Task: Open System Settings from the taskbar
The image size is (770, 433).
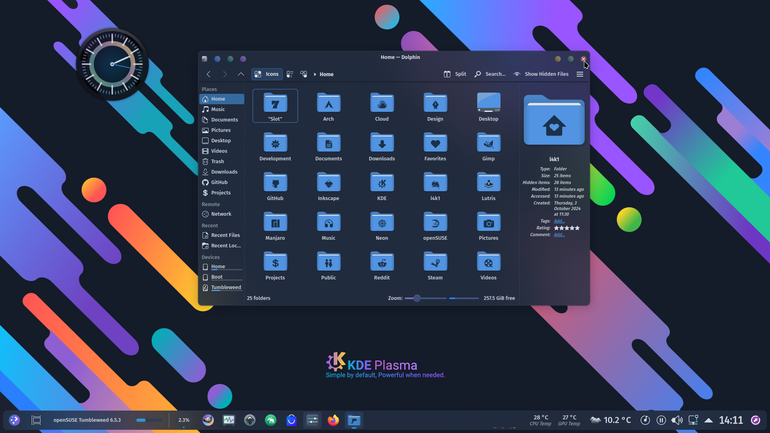Action: coord(312,420)
